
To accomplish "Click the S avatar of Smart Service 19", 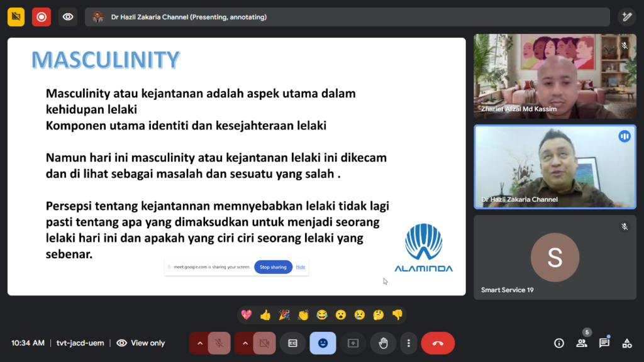I will click(x=555, y=257).
